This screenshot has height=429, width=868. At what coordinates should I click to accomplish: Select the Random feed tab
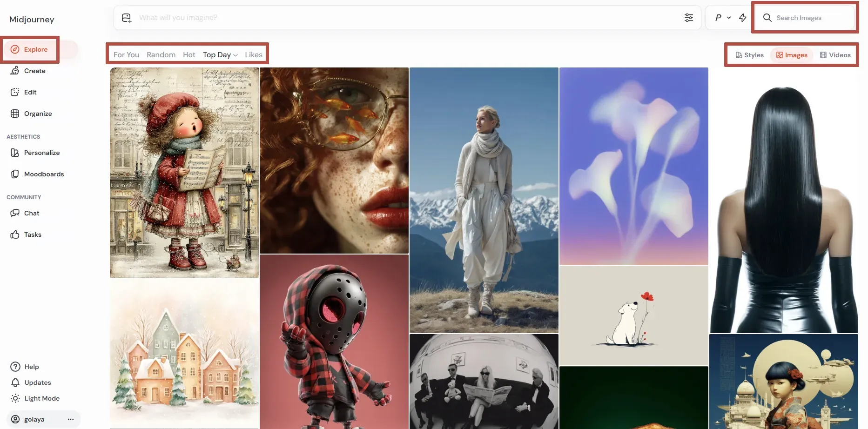161,55
